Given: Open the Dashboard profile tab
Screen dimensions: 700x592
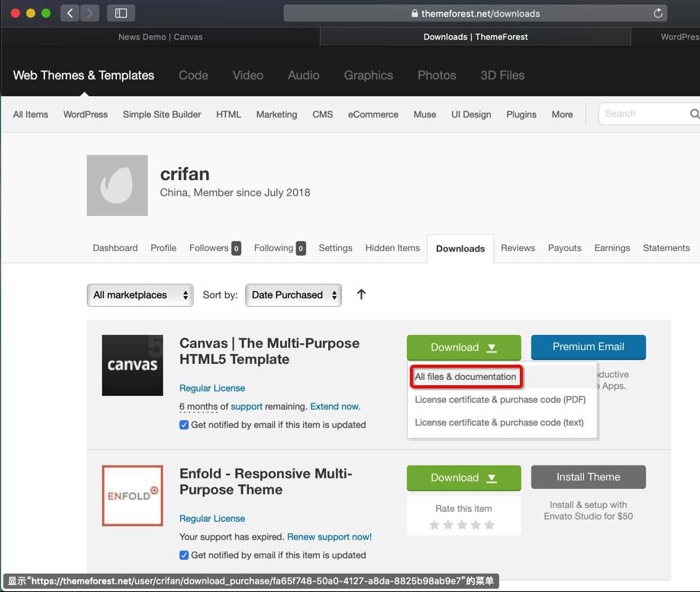Looking at the screenshot, I should [x=115, y=248].
